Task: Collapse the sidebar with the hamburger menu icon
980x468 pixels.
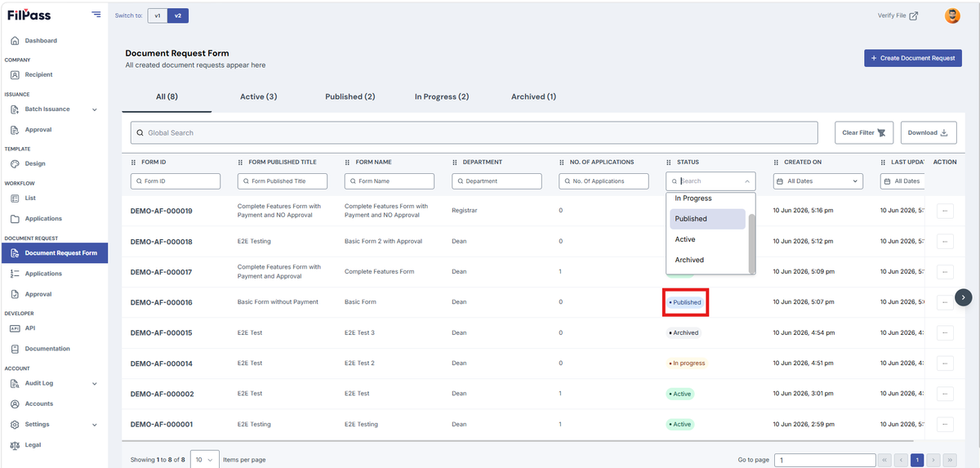Action: coord(96,14)
